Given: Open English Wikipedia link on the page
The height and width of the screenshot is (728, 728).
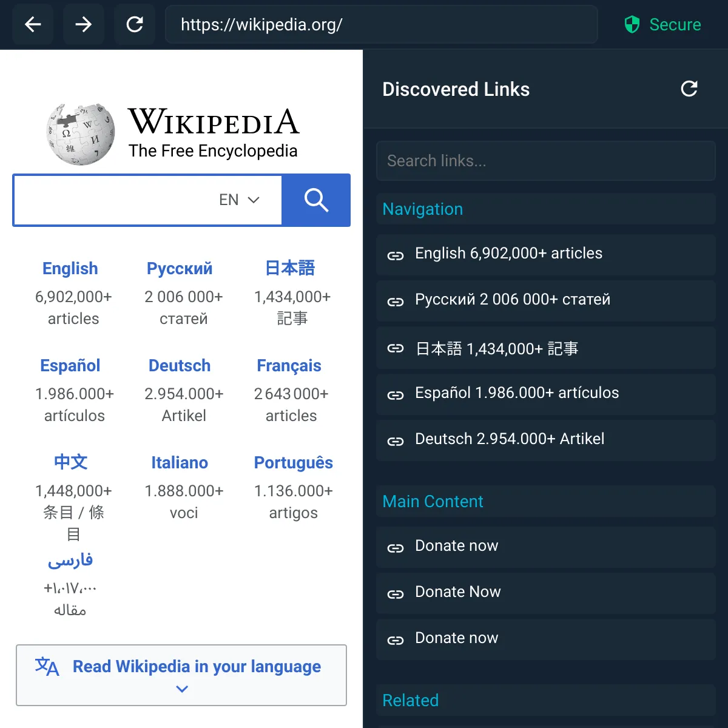Looking at the screenshot, I should [70, 268].
